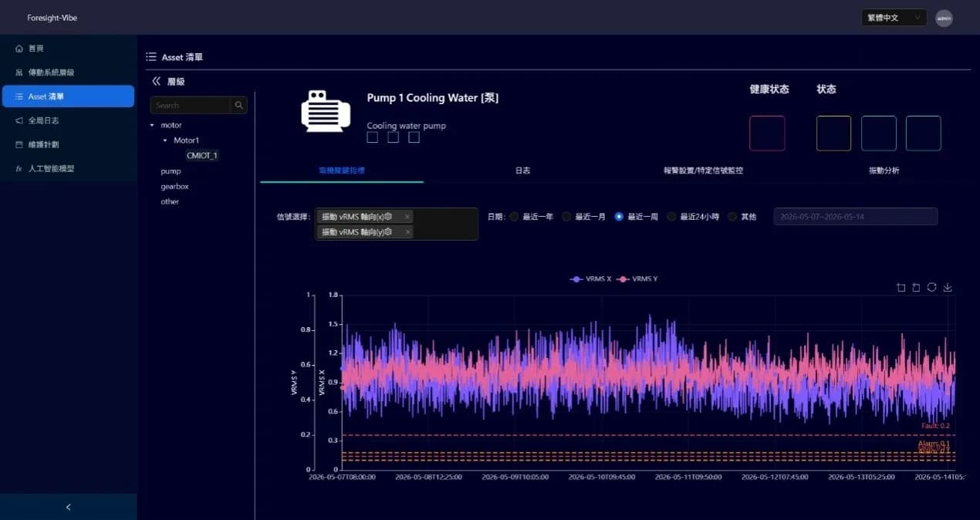This screenshot has height=520, width=980.
Task: Select the 其他 date radio
Action: [732, 217]
